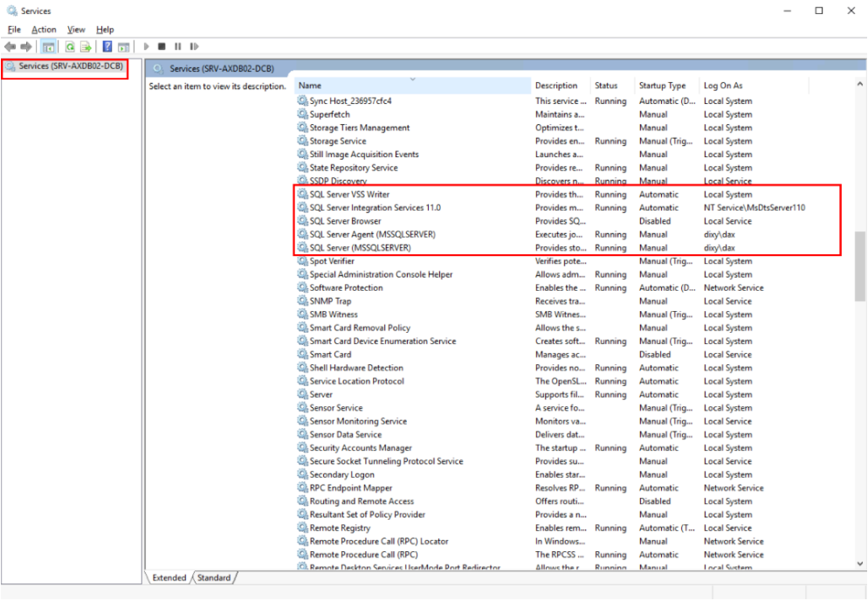Click the Export List toolbar icon
The image size is (868, 601).
tap(86, 46)
